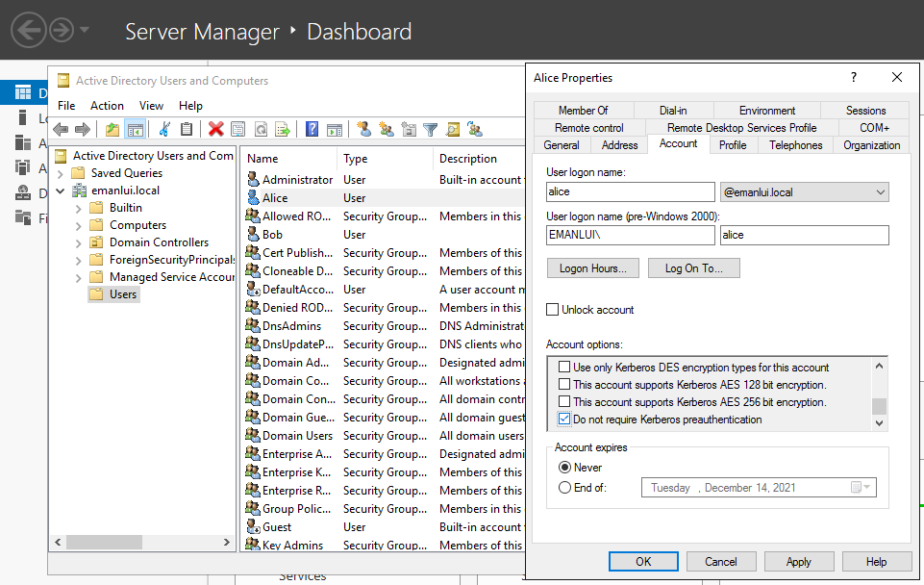Screen dimensions: 924x585
Task: Switch to the Member Of tab
Action: pos(583,111)
